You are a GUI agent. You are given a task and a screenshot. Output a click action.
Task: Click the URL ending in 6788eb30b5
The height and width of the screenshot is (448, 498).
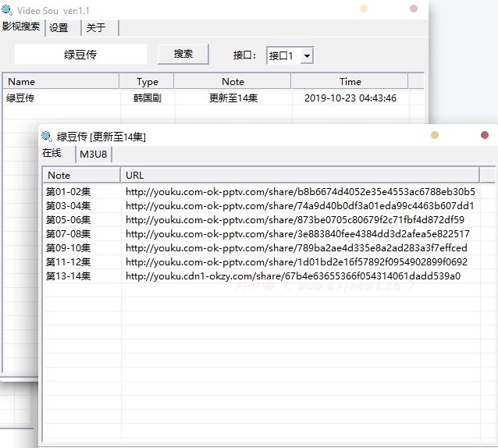(301, 192)
